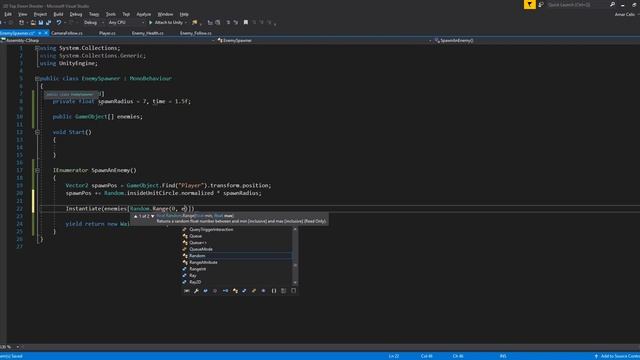Screen dimensions: 640x360
Task: Collapse the using directives region
Action: pos(37,48)
